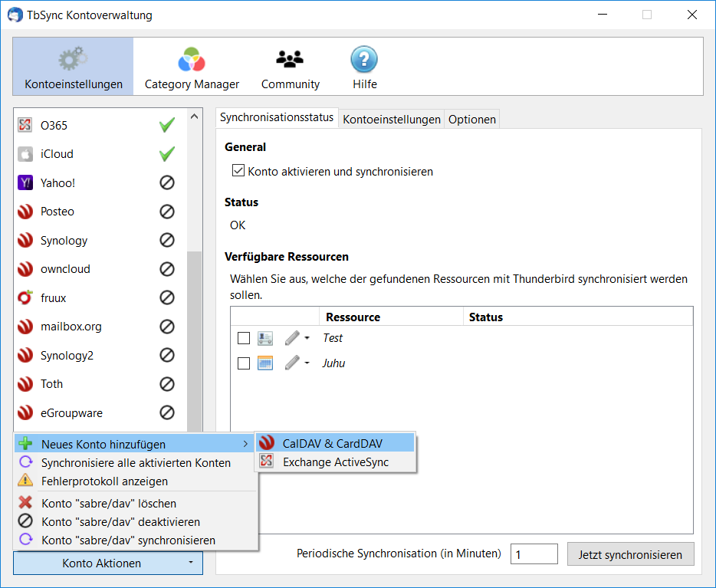This screenshot has width=716, height=588.
Task: Select Synchronisiere alle aktivierten Konten
Action: coord(135,462)
